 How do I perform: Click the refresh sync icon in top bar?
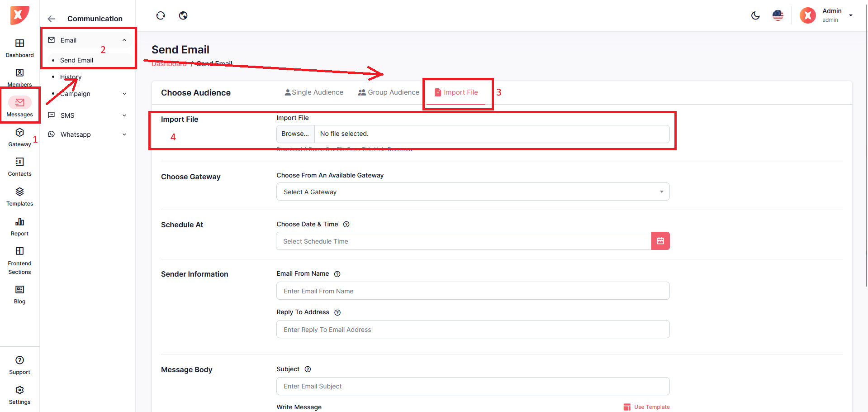(161, 16)
